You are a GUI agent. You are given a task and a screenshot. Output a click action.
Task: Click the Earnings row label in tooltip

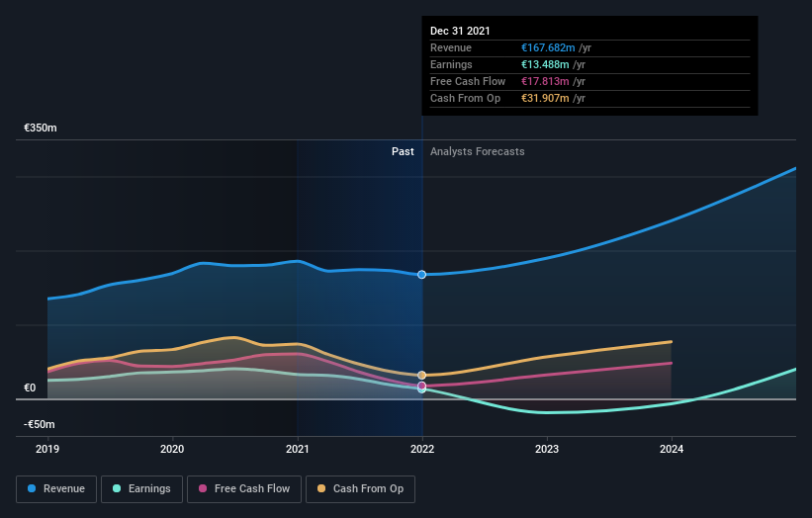click(x=451, y=64)
